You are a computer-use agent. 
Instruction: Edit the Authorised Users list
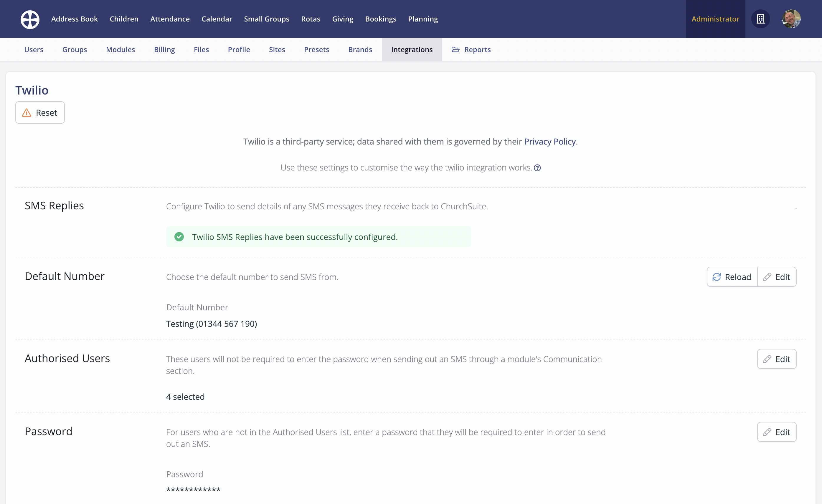[x=777, y=359]
